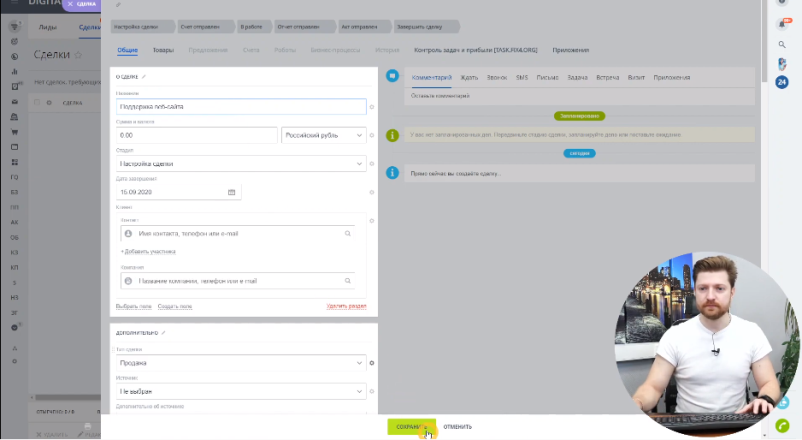This screenshot has width=802, height=440.
Task: Click the magnifier search icon in right panel
Action: 782,45
